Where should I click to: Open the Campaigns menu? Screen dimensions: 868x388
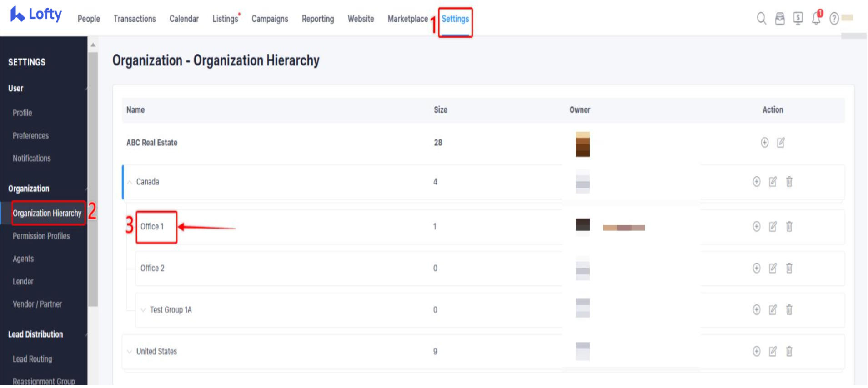coord(270,19)
